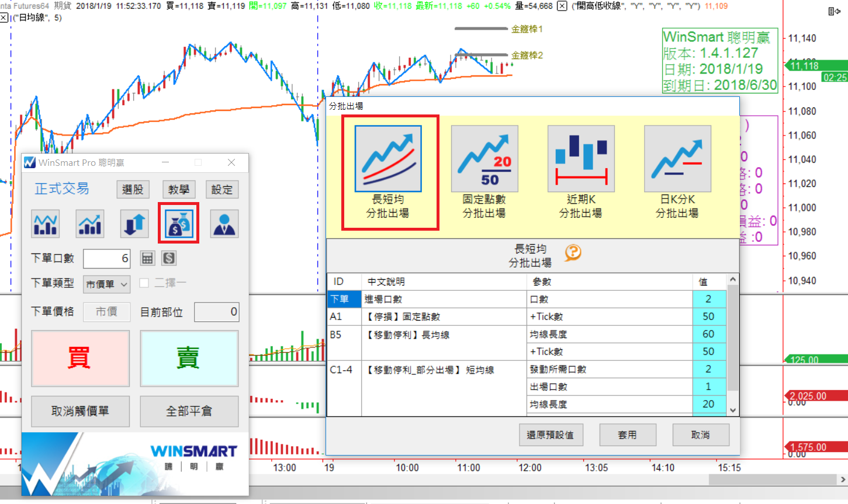This screenshot has height=504, width=848.
Task: Click the dollar sign icon beside 下單口數
Action: [x=169, y=258]
